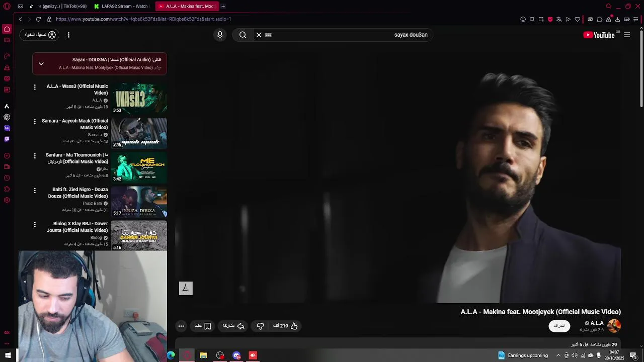Open YouTube hamburger guide menu
This screenshot has height=362, width=644.
627,35
